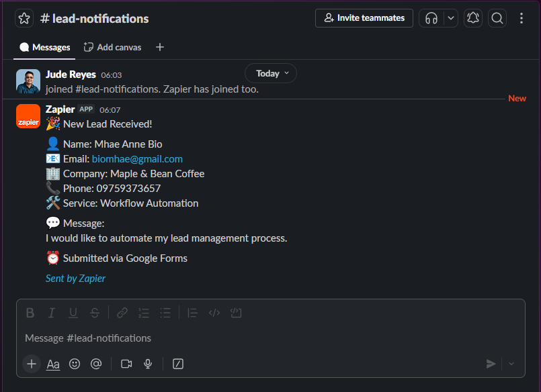Toggle inline code formatting

tap(214, 313)
